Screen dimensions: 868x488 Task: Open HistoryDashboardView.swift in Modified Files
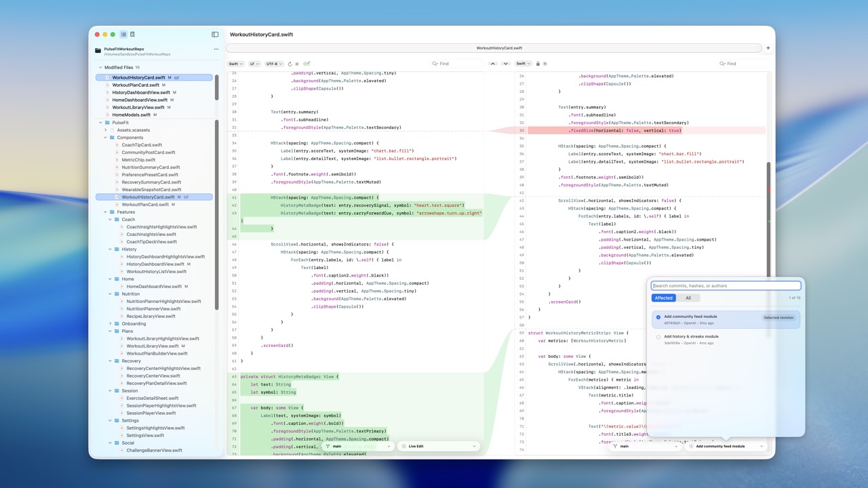pos(141,92)
